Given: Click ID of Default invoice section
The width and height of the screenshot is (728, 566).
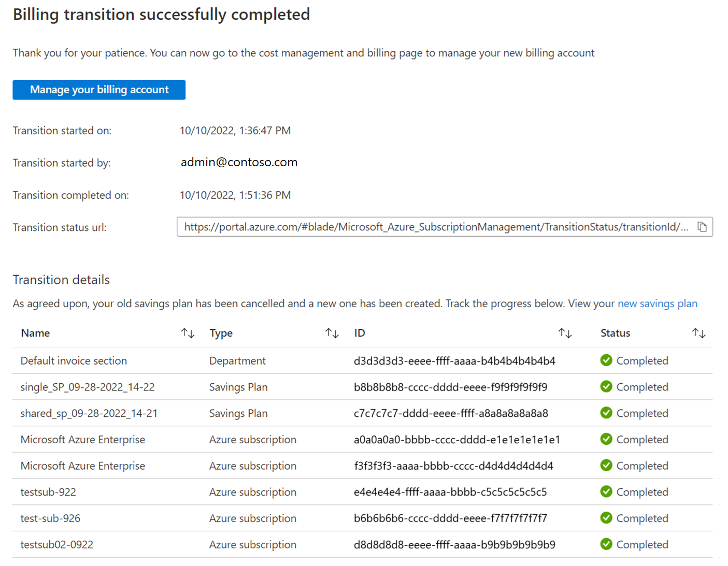Looking at the screenshot, I should [x=454, y=360].
